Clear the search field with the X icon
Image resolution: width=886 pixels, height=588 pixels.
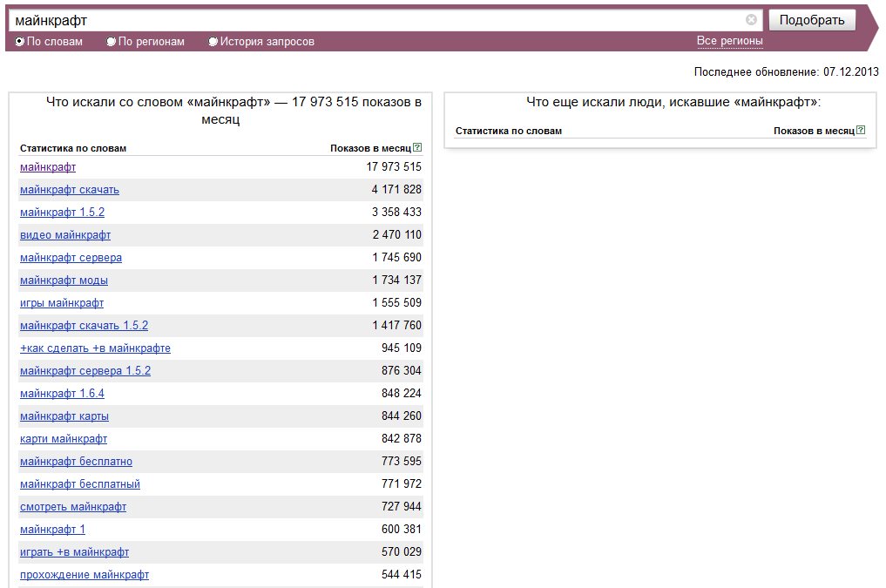pyautogui.click(x=751, y=20)
